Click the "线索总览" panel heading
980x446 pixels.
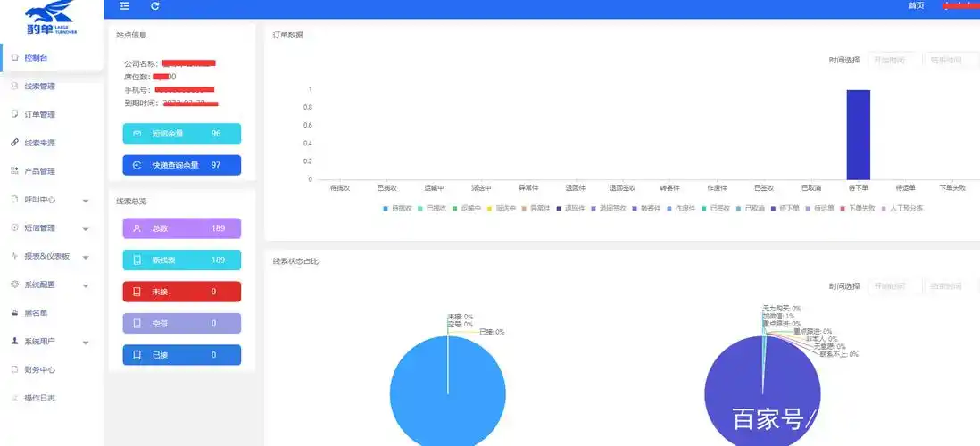(131, 201)
